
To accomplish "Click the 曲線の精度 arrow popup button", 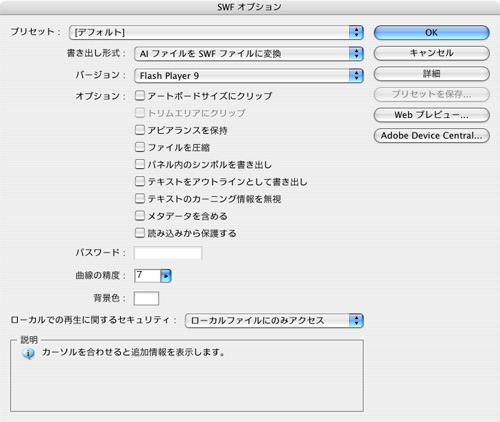I will (166, 276).
